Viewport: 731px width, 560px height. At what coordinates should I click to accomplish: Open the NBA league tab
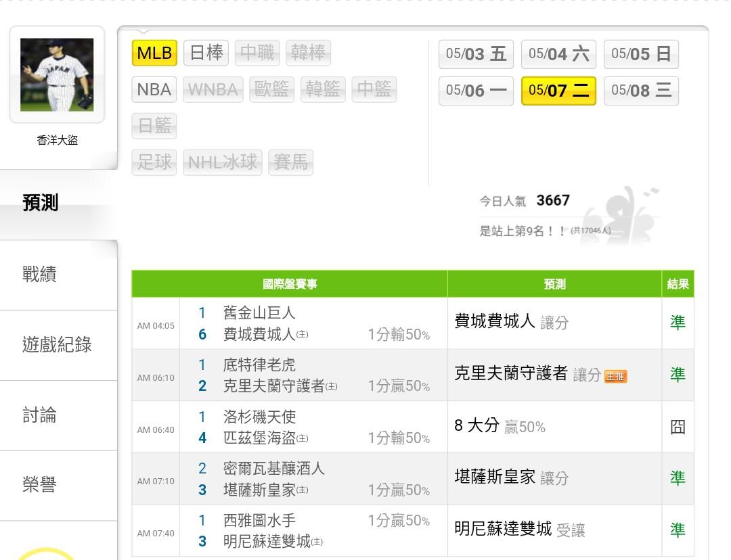click(x=154, y=89)
